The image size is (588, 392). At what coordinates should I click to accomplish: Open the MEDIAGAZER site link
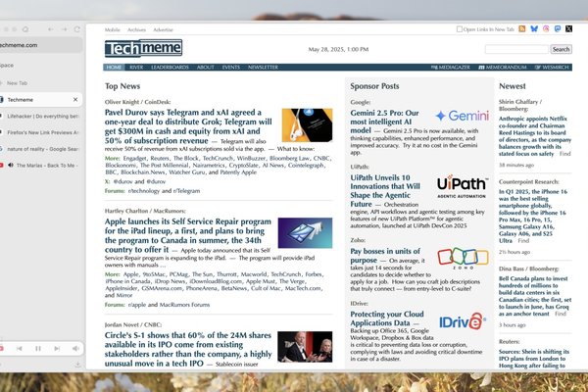point(451,68)
